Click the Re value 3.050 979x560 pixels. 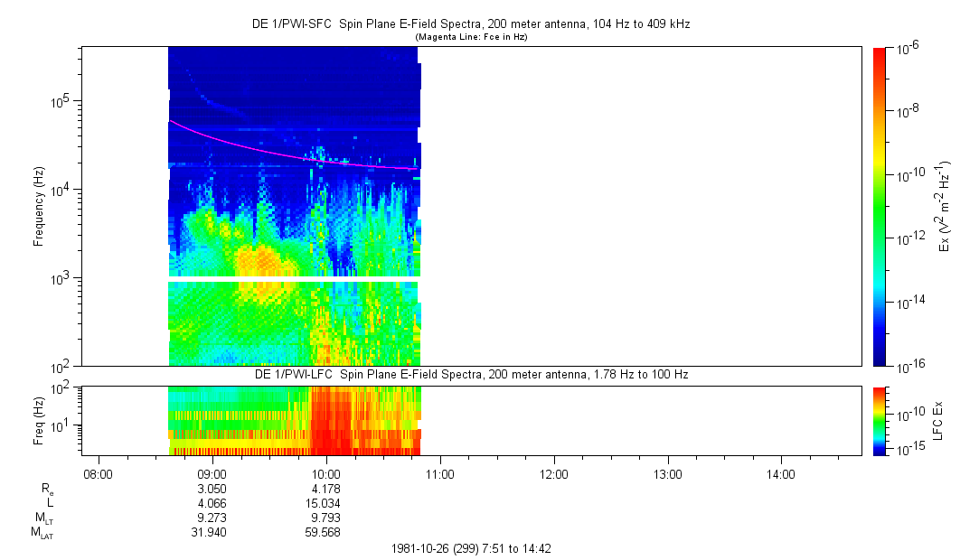pos(212,489)
